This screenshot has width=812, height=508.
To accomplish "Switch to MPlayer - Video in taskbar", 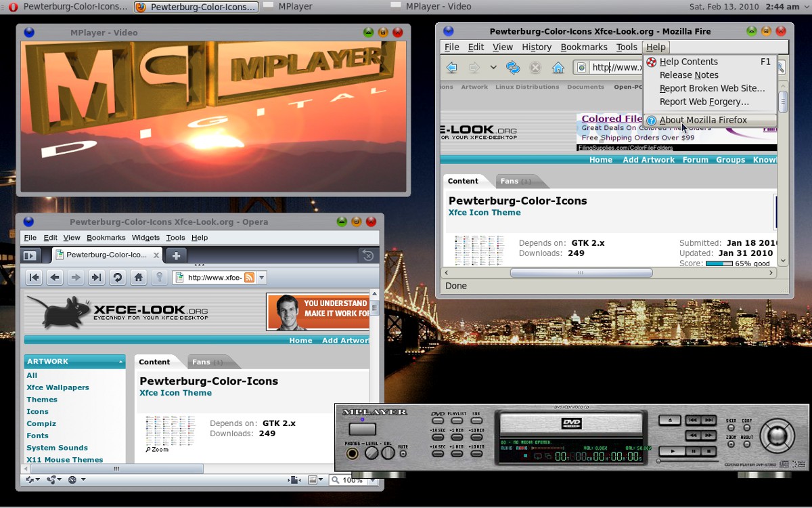I will coord(438,7).
